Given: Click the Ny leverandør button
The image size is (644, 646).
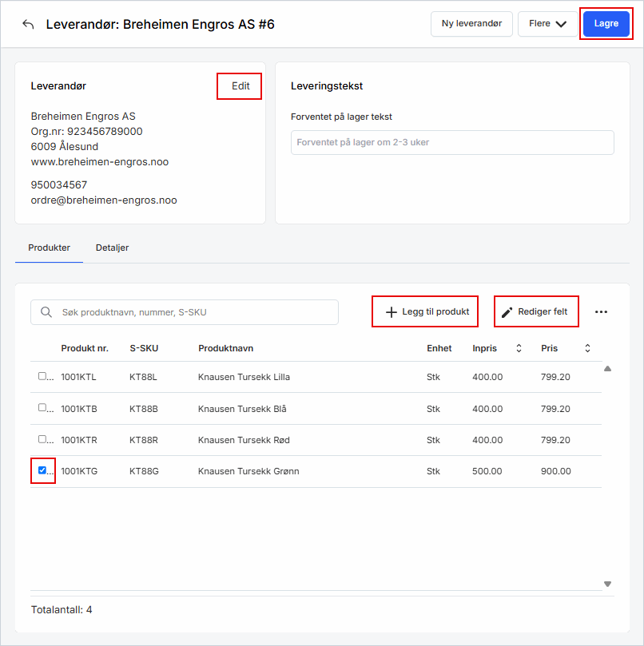Looking at the screenshot, I should click(x=471, y=24).
